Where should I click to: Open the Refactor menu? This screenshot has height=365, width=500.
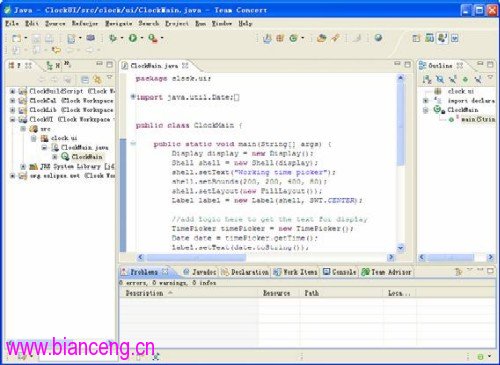(85, 23)
